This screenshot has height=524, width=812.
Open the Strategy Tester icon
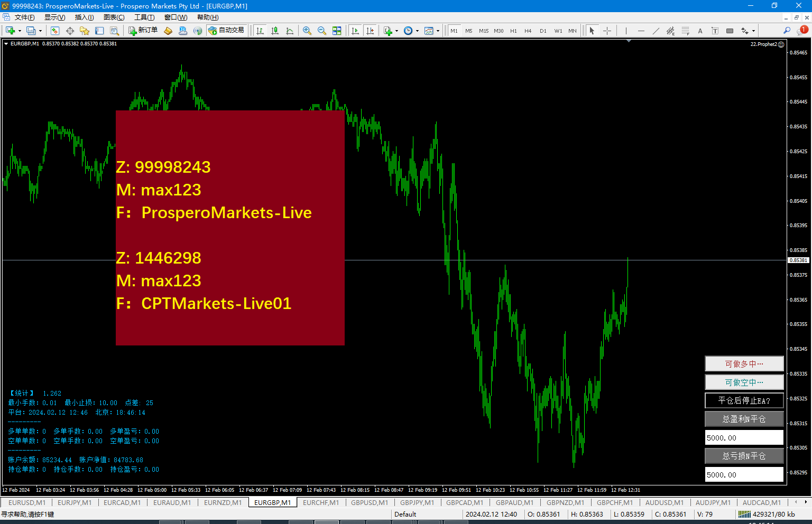tap(114, 31)
